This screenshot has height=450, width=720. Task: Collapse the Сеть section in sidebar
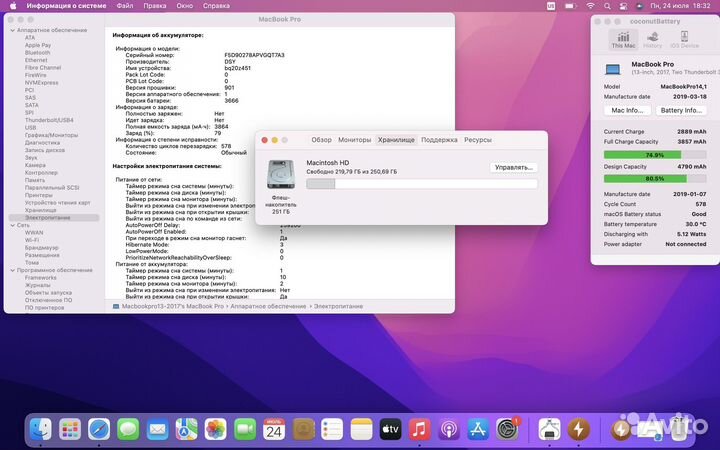coord(12,225)
